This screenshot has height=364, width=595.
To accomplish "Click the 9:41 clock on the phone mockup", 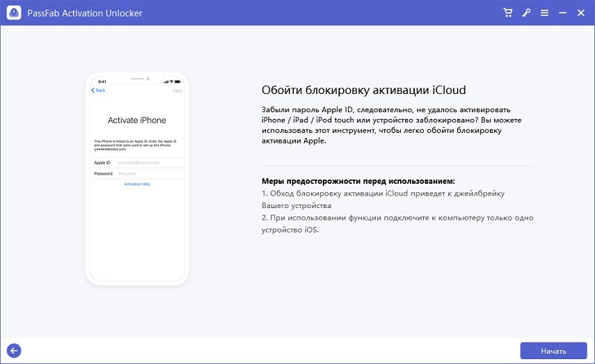I will click(x=102, y=81).
